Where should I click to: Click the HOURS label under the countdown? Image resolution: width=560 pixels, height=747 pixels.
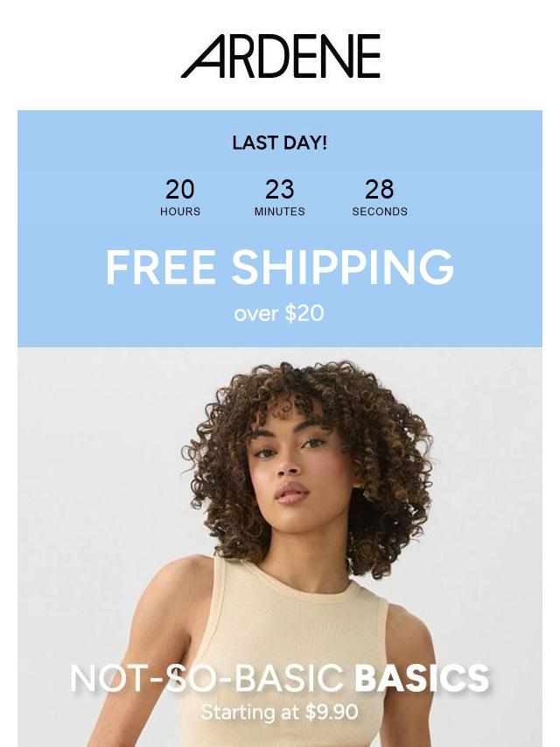click(x=180, y=212)
